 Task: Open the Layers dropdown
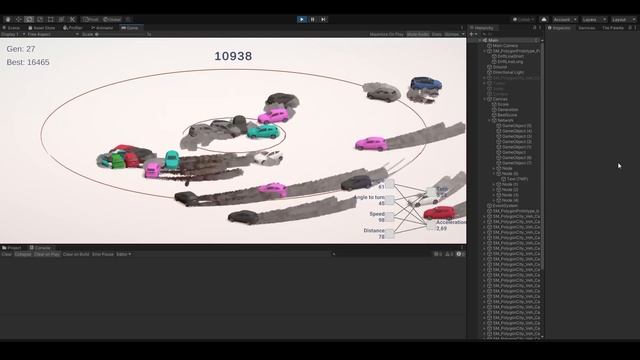(x=594, y=19)
